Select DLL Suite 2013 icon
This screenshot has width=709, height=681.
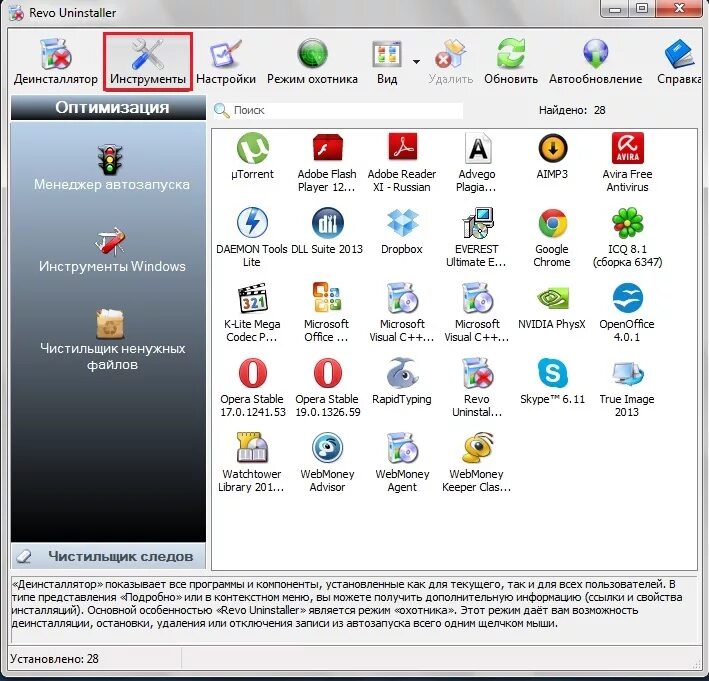click(x=327, y=222)
